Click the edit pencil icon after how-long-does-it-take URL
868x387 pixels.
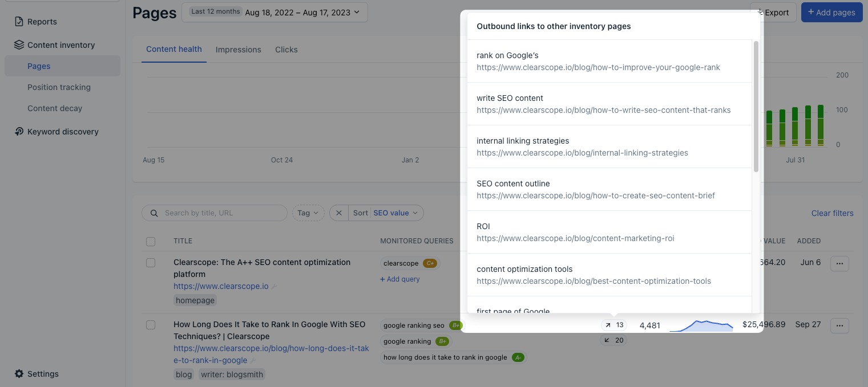[253, 361]
